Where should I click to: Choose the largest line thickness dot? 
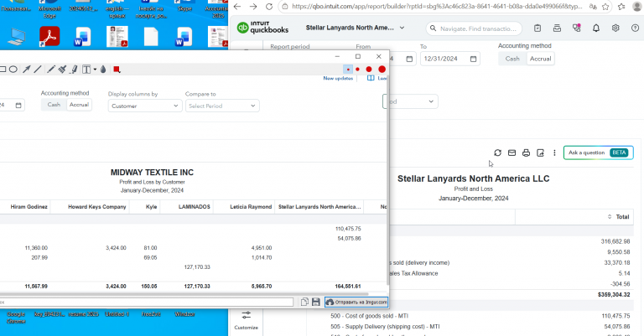(382, 70)
